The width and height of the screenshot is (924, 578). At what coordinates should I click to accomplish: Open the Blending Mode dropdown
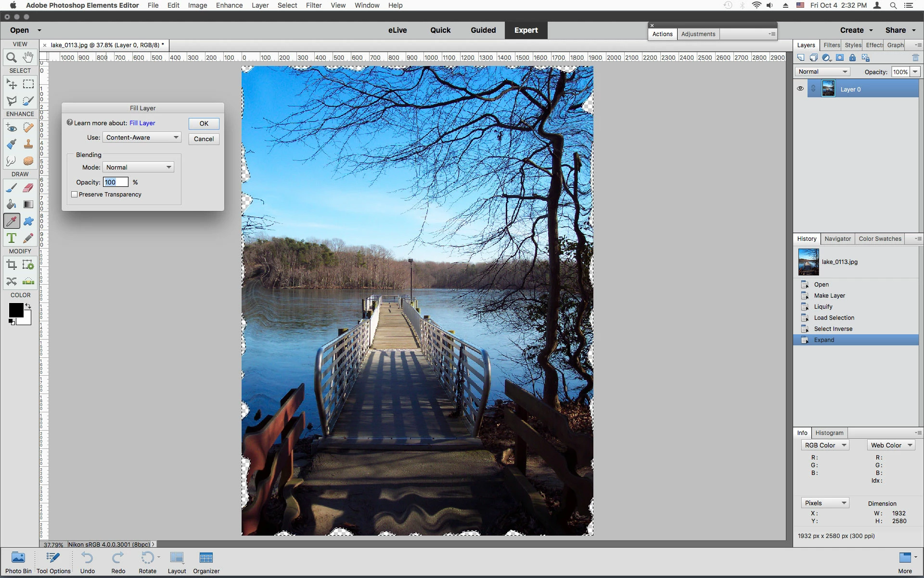click(x=138, y=168)
